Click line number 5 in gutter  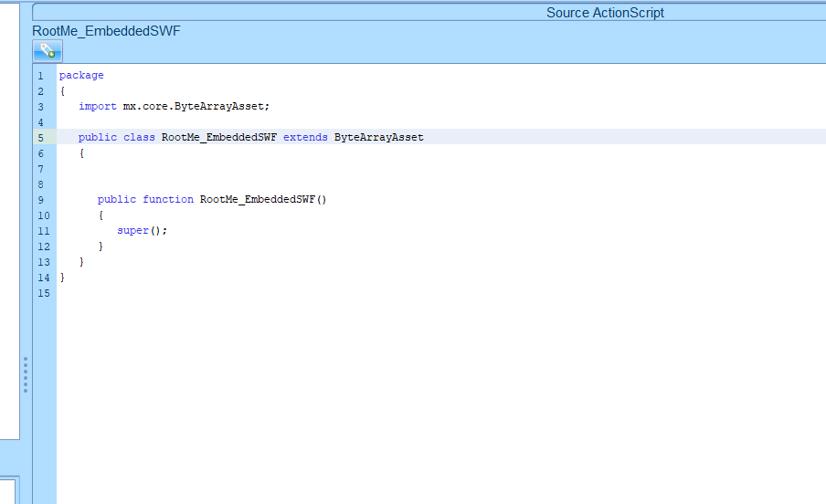point(40,138)
